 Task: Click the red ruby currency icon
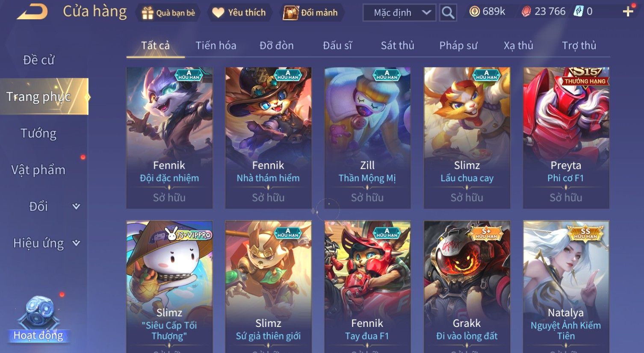(x=526, y=12)
